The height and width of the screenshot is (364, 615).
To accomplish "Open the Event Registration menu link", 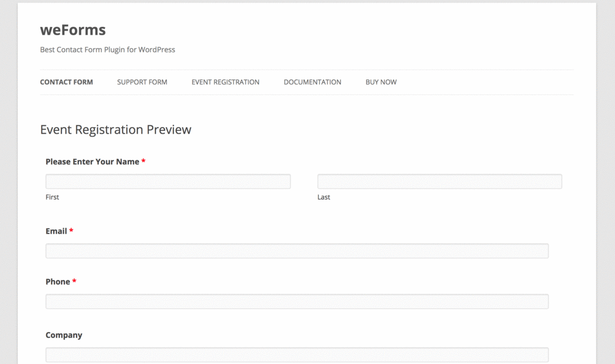I will [225, 82].
